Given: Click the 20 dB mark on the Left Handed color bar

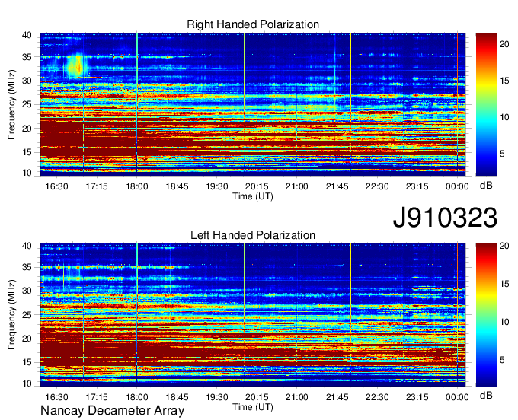Looking at the screenshot, I should 504,246.
